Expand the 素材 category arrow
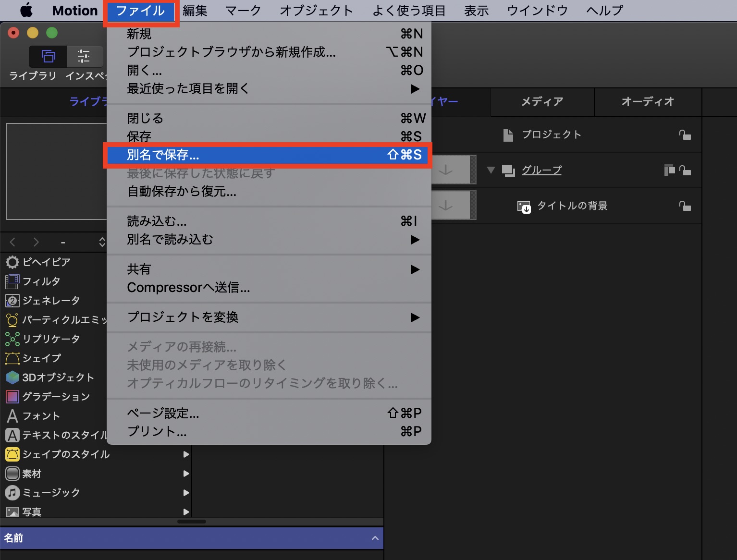 click(x=186, y=474)
